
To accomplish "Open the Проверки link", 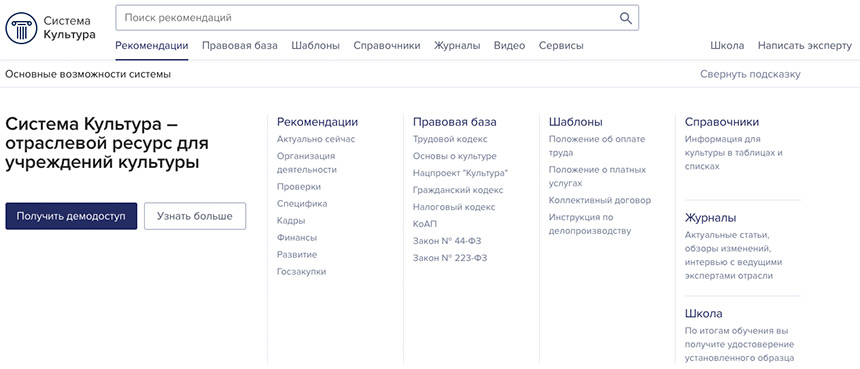I will tap(299, 187).
